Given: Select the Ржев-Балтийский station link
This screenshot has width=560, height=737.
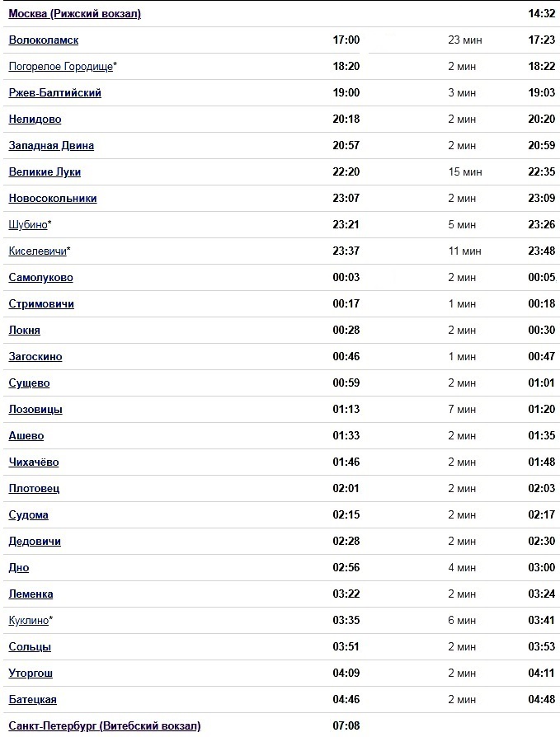Looking at the screenshot, I should coord(54,93).
